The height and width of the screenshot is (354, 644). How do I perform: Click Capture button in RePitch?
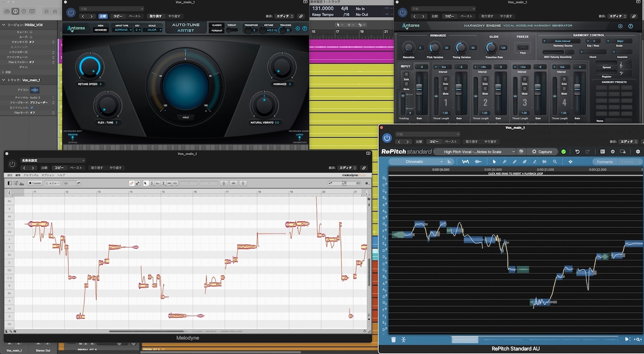[542, 151]
